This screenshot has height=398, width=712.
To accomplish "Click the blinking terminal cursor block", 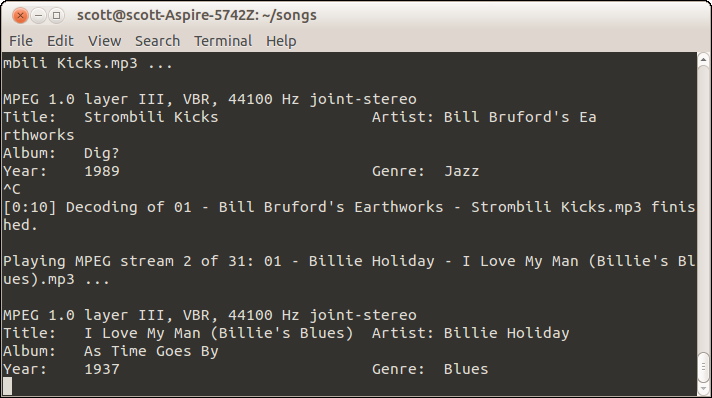I will [8, 386].
